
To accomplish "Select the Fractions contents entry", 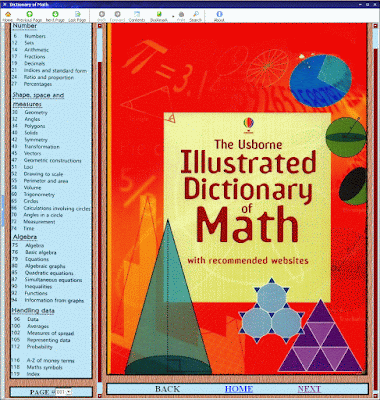I will point(35,57).
